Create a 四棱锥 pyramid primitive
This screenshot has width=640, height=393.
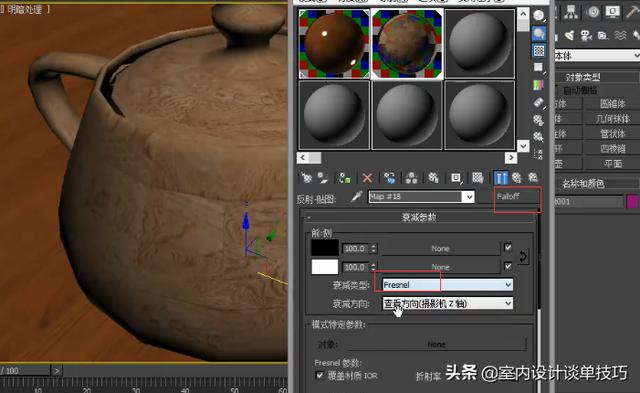pos(612,149)
